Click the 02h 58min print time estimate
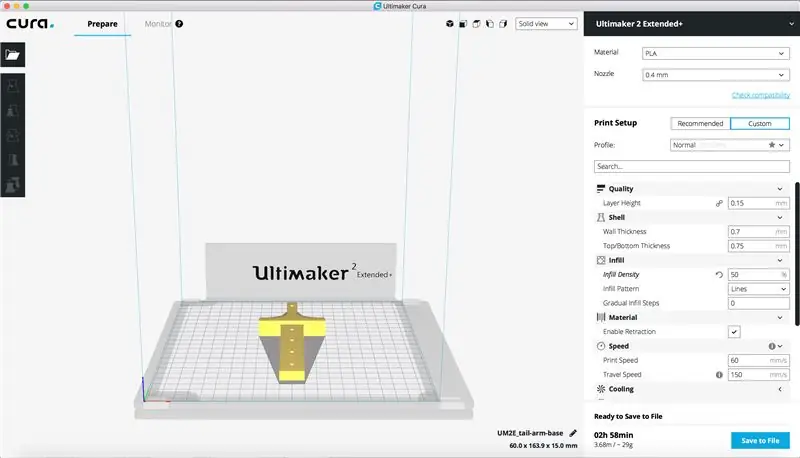Viewport: 800px width, 458px height. pos(613,435)
